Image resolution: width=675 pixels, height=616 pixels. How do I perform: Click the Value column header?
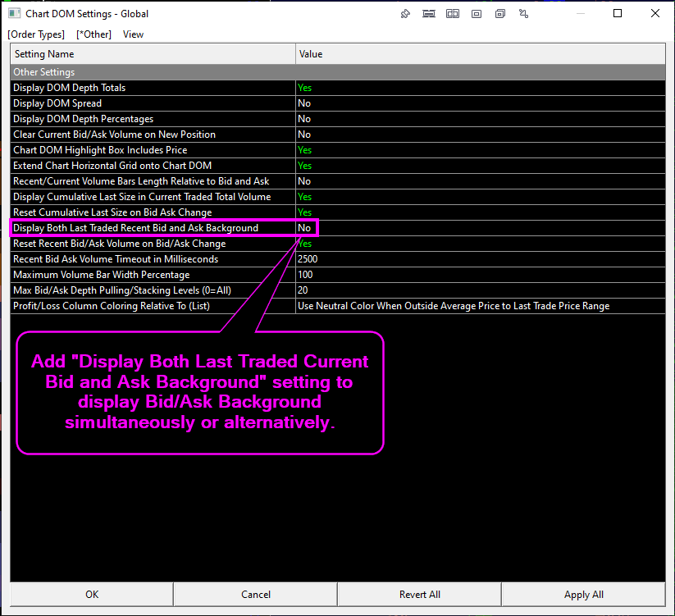click(x=481, y=54)
